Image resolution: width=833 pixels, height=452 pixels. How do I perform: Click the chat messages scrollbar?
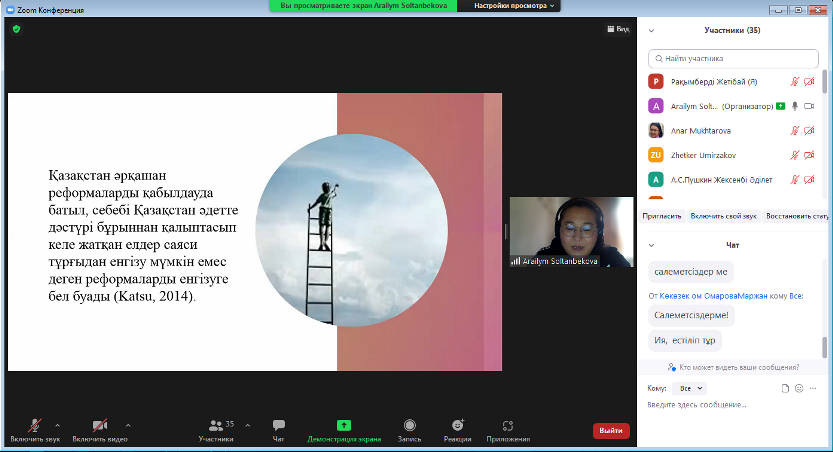(x=825, y=345)
